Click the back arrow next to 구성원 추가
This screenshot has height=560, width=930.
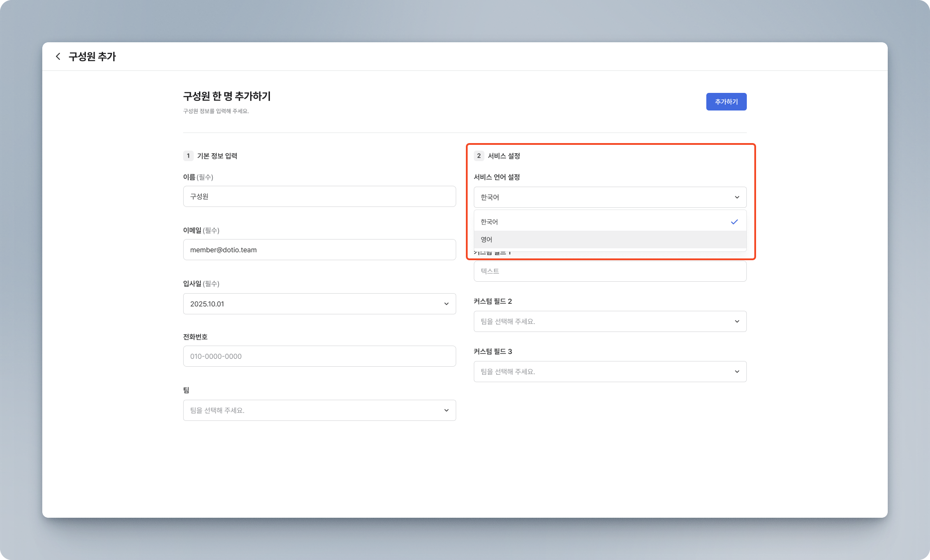[x=58, y=56]
